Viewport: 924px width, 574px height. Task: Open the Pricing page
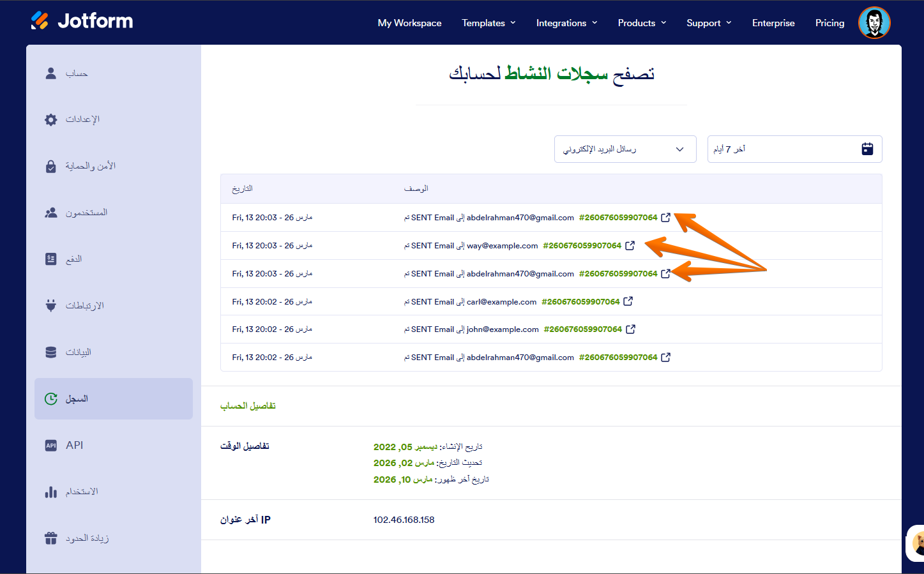click(829, 23)
